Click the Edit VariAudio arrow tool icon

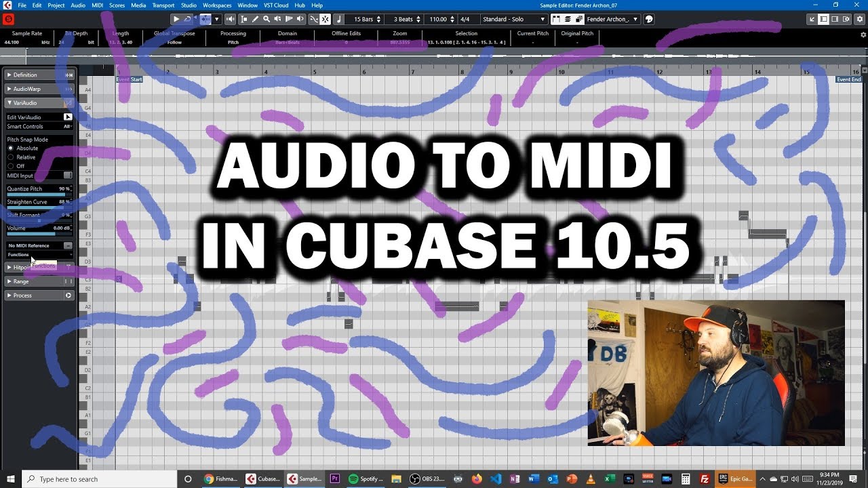pos(68,117)
